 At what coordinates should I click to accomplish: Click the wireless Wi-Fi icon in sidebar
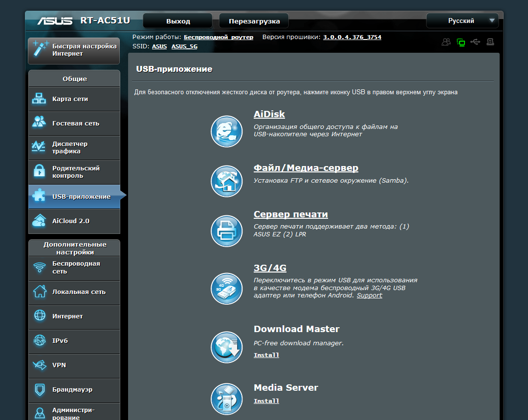(40, 267)
